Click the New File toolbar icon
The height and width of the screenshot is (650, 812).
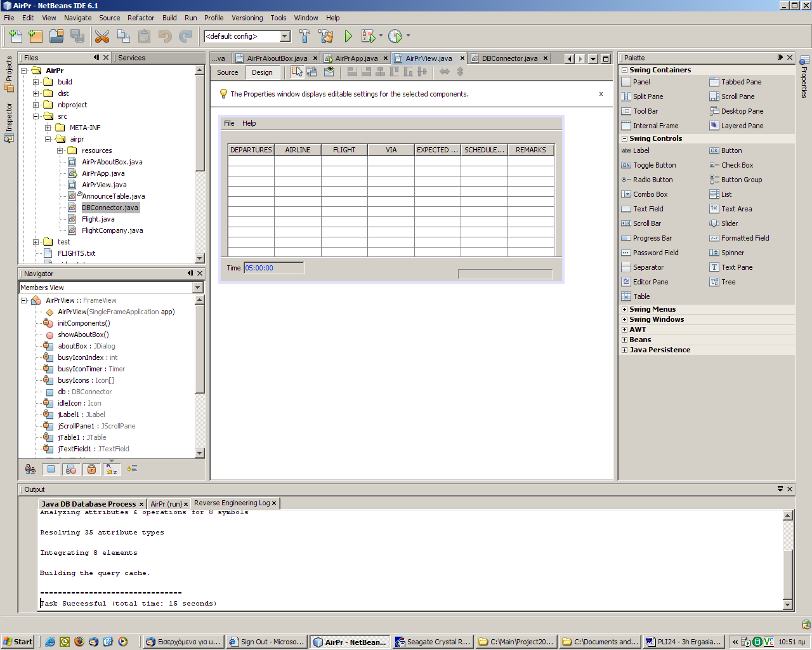[16, 36]
